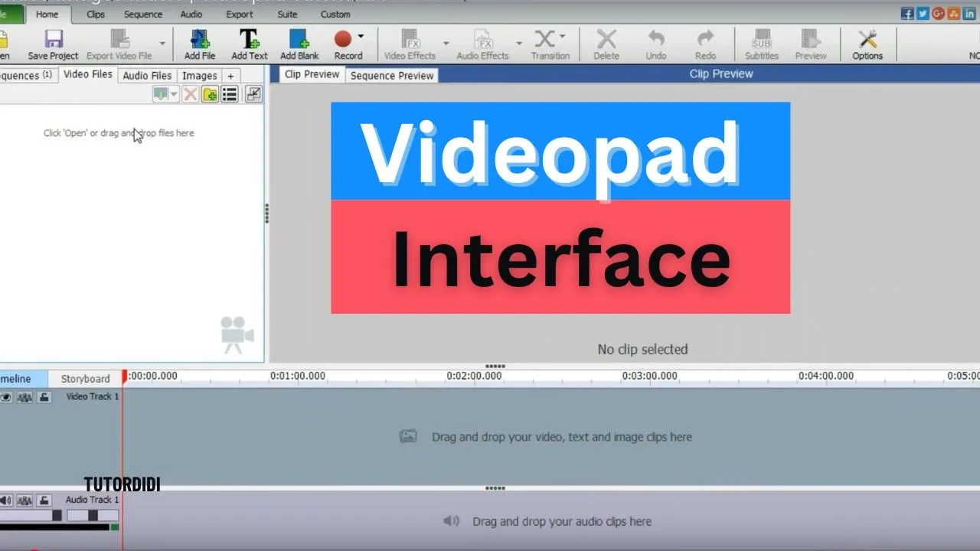Click the Add Blank clip icon
Viewport: 980px width, 551px height.
(299, 39)
